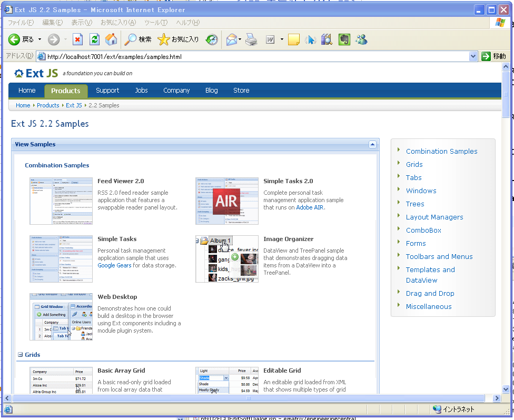This screenshot has height=420, width=514.
Task: Edit page with the Word document icon
Action: coord(270,39)
